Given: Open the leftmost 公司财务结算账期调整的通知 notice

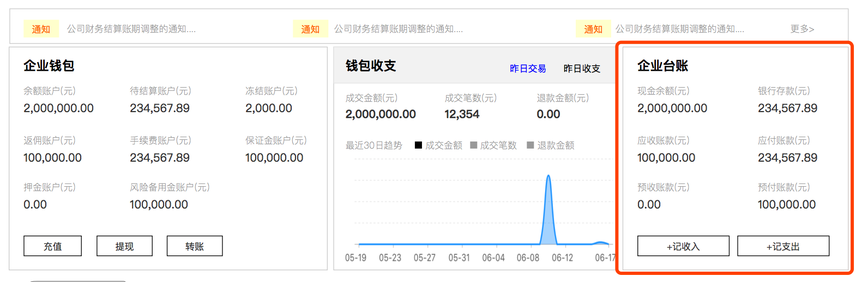Looking at the screenshot, I should click(131, 29).
